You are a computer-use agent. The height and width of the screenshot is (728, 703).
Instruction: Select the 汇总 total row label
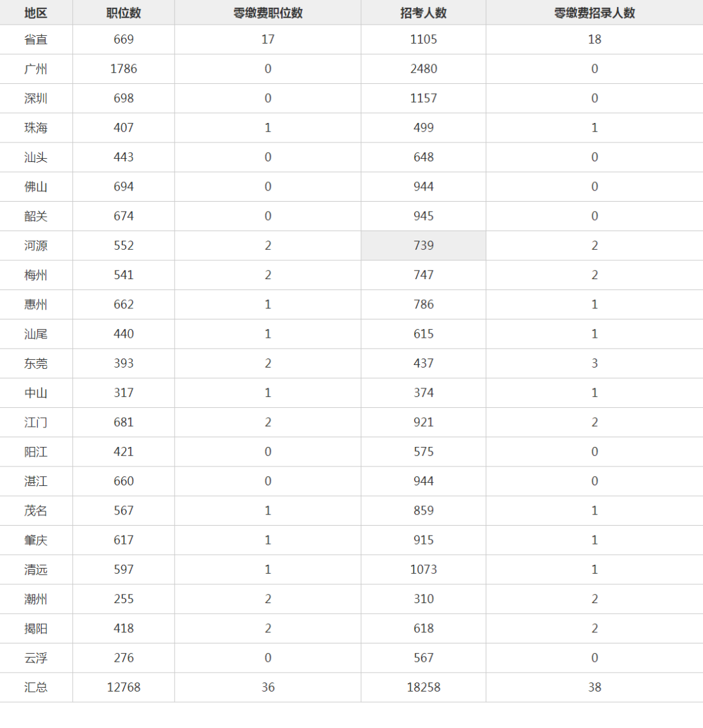point(36,688)
